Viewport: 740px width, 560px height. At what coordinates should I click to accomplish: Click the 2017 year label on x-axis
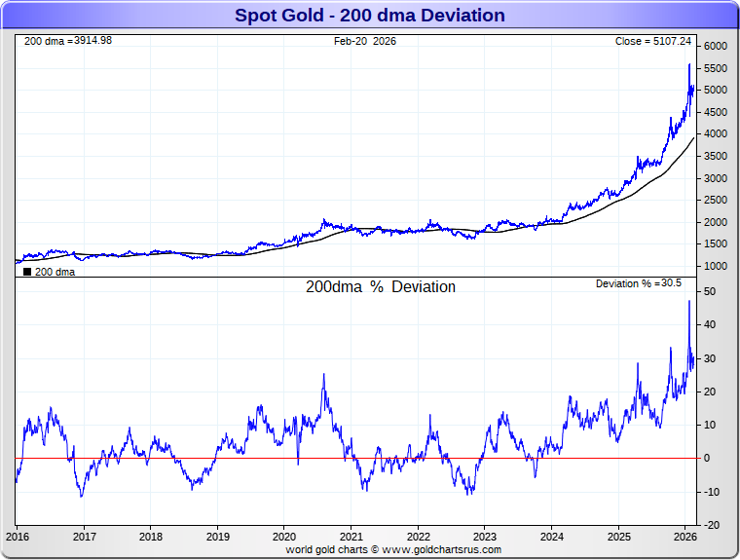85,537
